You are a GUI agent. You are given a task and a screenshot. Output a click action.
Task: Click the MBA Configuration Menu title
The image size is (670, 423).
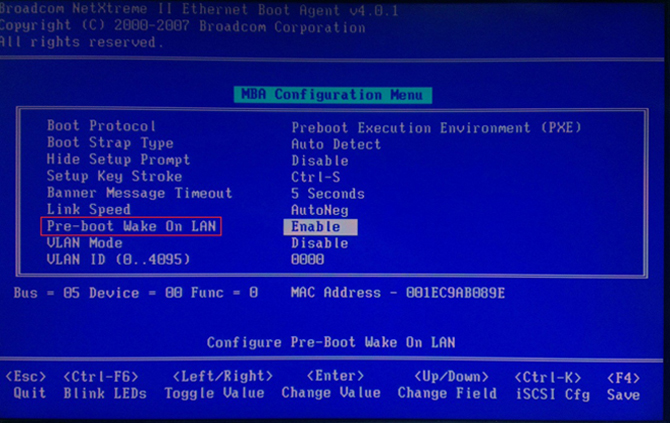click(x=332, y=95)
